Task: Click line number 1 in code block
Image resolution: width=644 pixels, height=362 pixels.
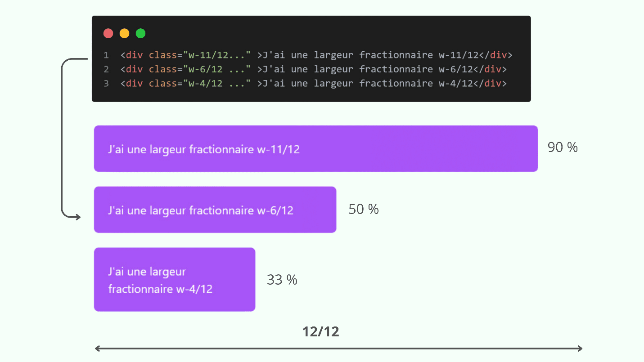Action: 106,55
